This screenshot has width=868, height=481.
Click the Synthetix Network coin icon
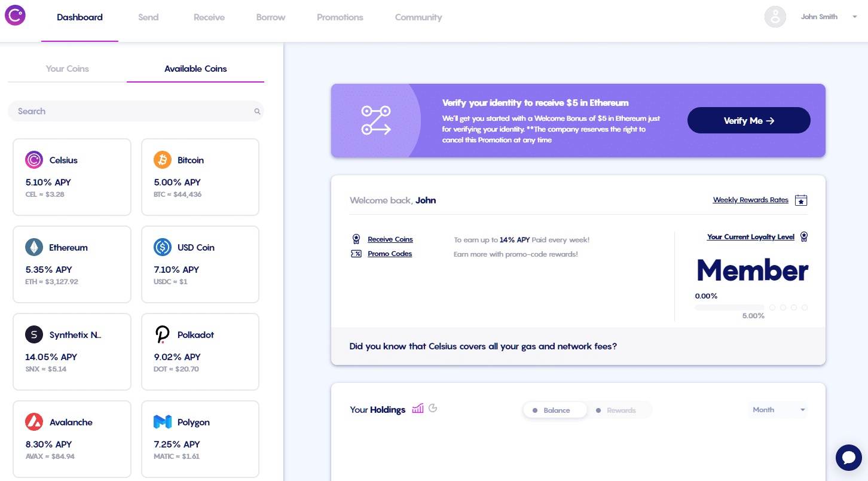(34, 334)
